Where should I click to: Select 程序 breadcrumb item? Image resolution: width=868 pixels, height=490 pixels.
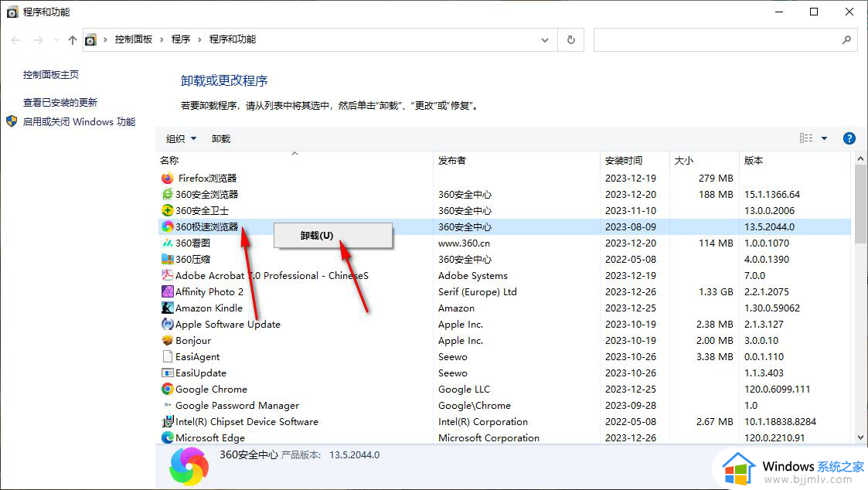tap(180, 39)
